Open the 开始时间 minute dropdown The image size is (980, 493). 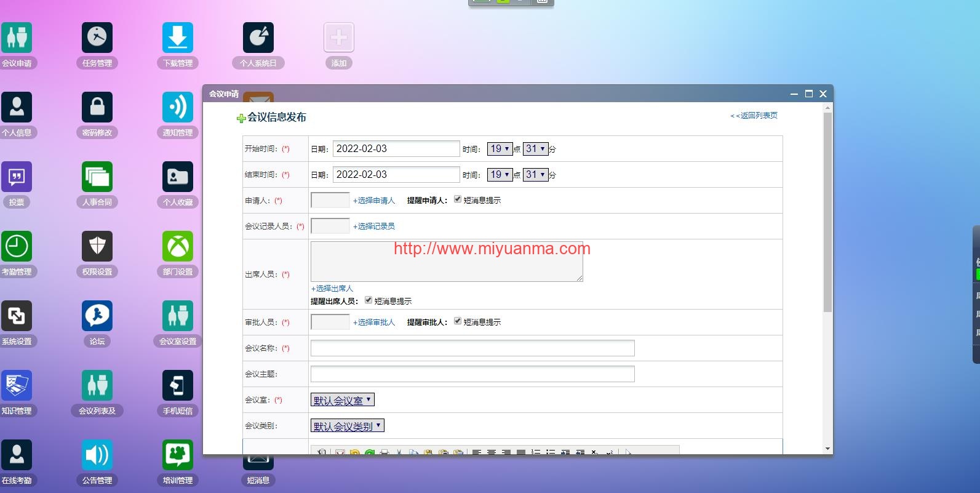[x=535, y=149]
